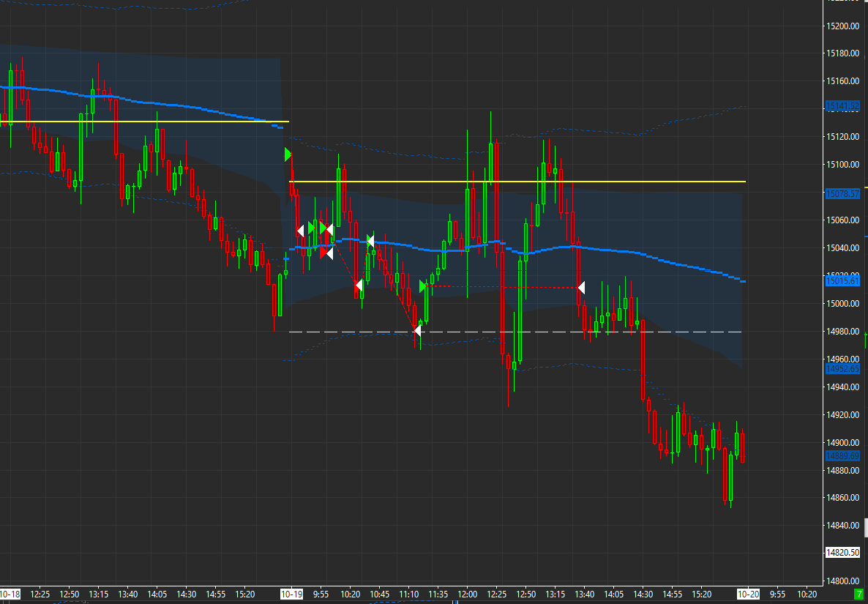Select the white triangle marker just after the 9:30 open
Image resolution: width=868 pixels, height=604 pixels.
[x=301, y=231]
